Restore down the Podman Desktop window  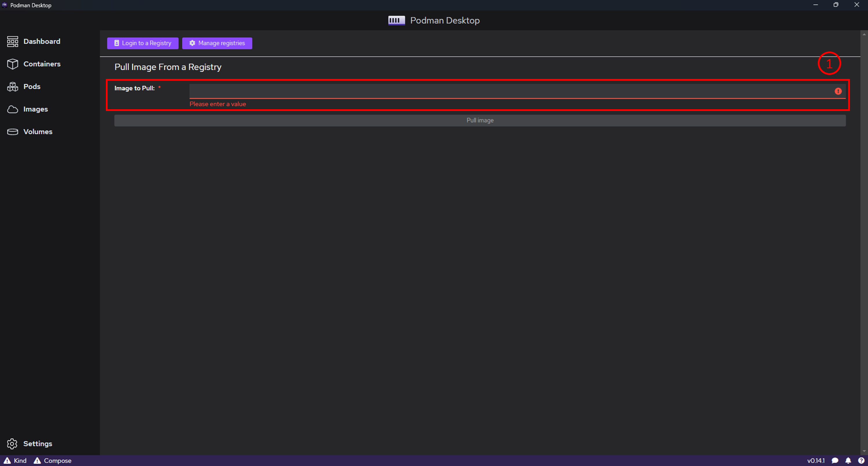(836, 5)
